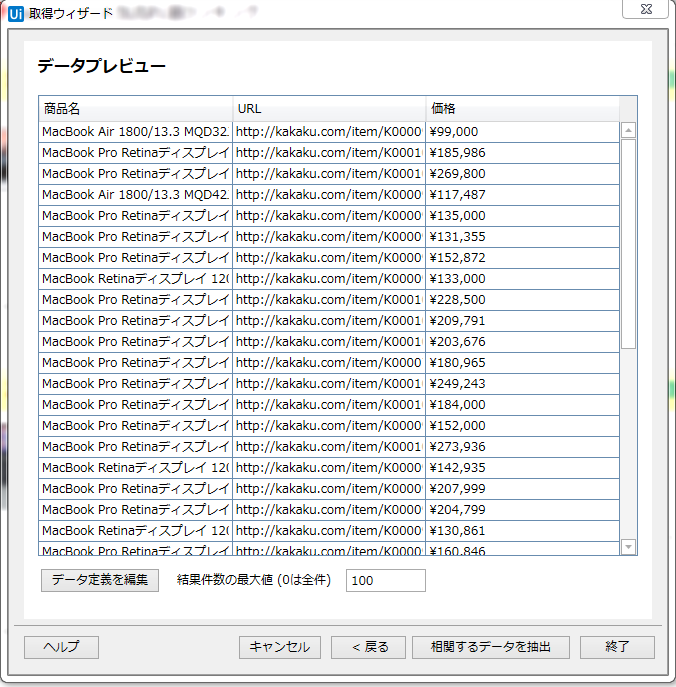
Task: Select the price cell ¥204,799
Action: click(x=523, y=510)
